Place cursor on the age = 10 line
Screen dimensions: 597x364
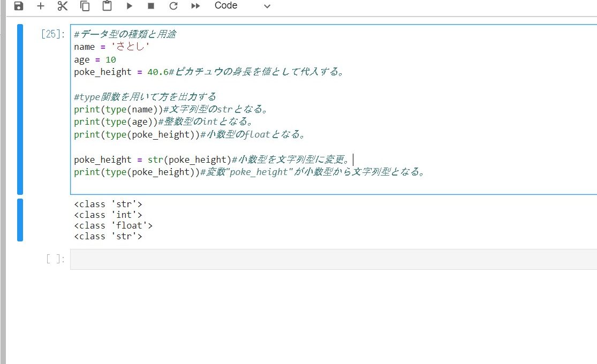[95, 60]
